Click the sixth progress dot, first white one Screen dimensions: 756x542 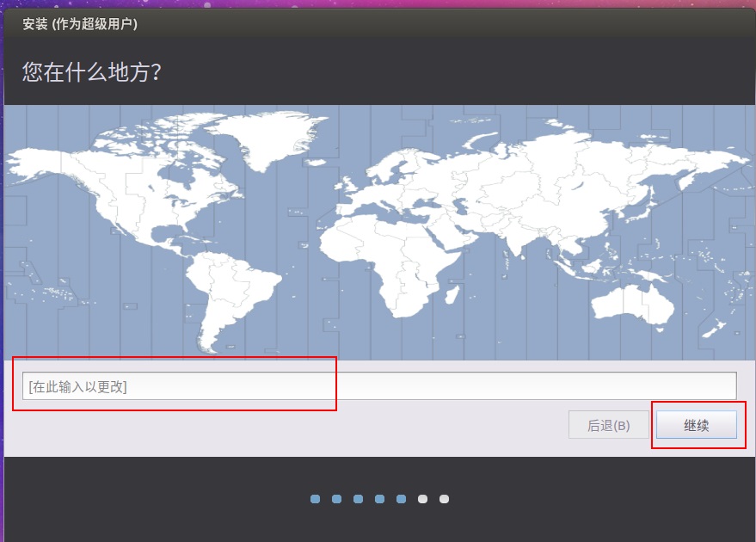422,499
